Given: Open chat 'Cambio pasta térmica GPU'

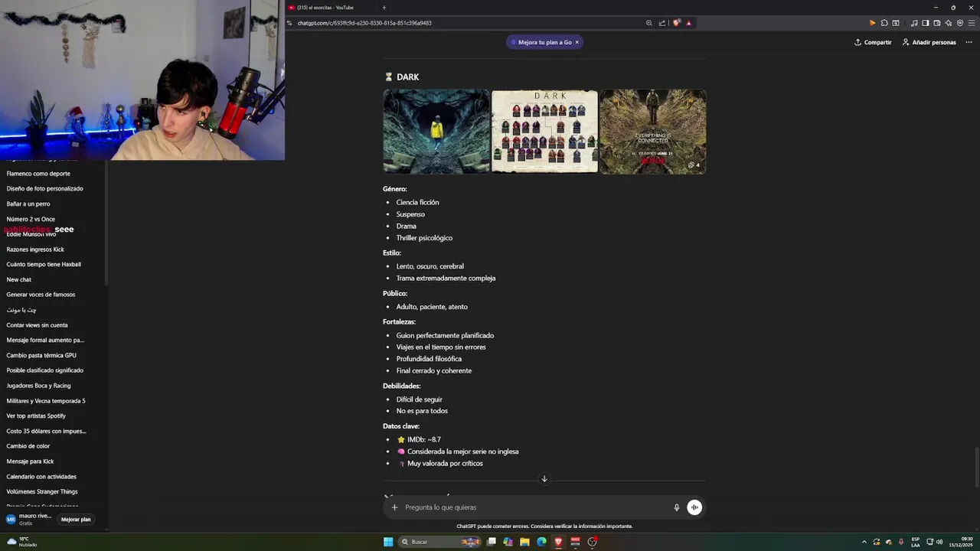Looking at the screenshot, I should click(x=41, y=355).
